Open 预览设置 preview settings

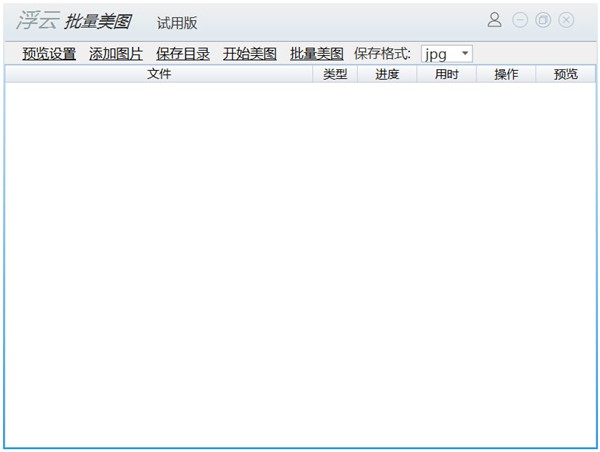click(x=49, y=54)
